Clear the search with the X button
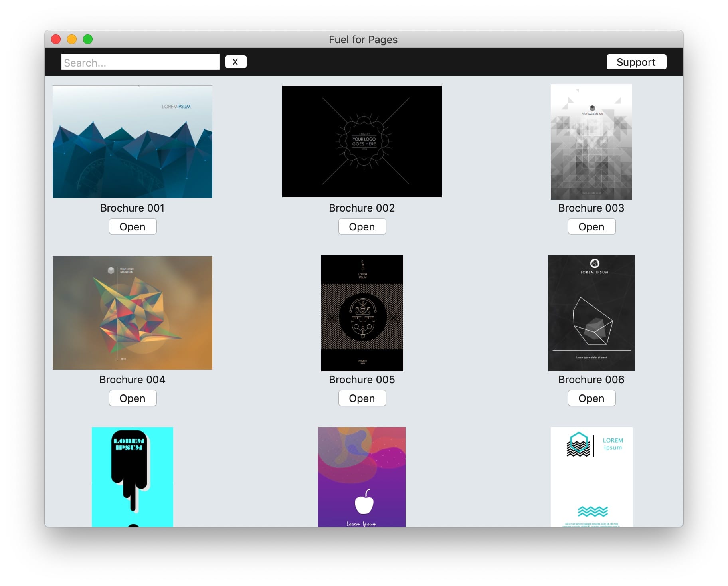Viewport: 728px width, 586px height. point(235,62)
